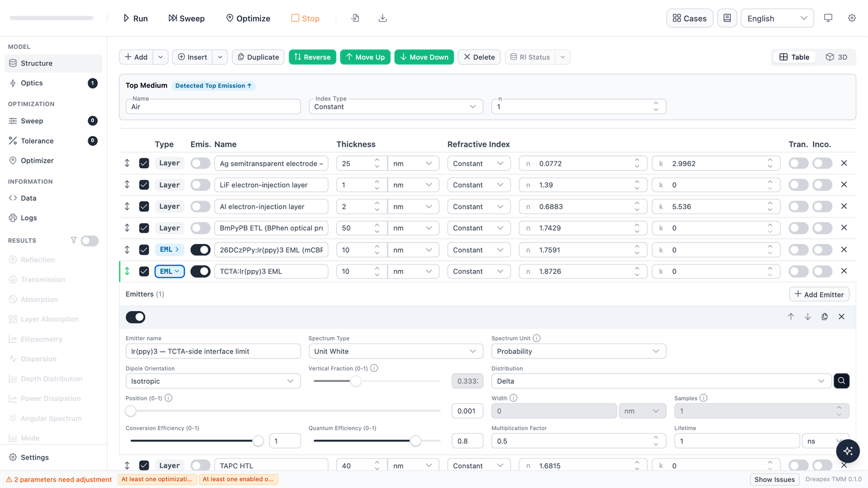Remove the Ir(ppy)3 emitter with X icon

click(x=841, y=317)
